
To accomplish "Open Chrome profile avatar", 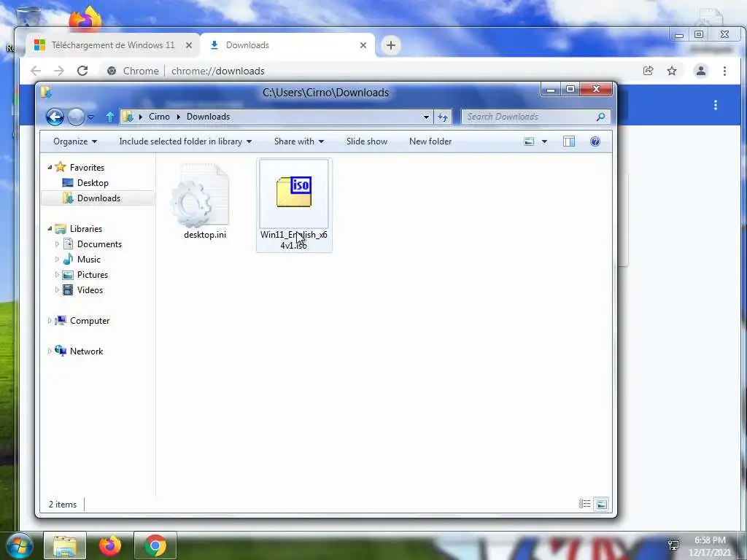I will pyautogui.click(x=701, y=71).
